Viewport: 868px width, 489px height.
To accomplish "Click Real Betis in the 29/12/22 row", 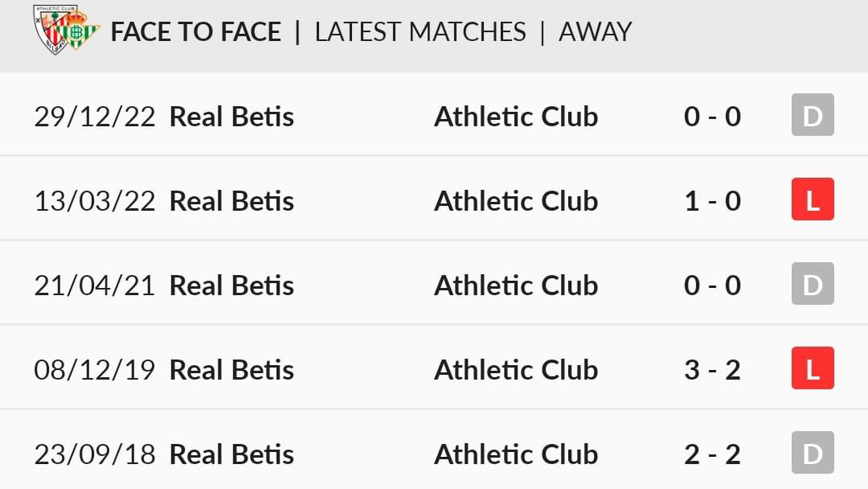I will 231,117.
